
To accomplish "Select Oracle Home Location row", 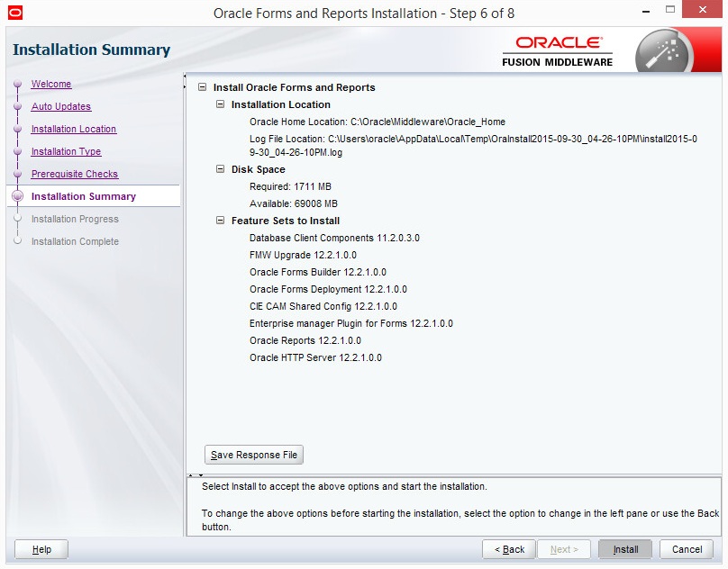I will tap(377, 122).
